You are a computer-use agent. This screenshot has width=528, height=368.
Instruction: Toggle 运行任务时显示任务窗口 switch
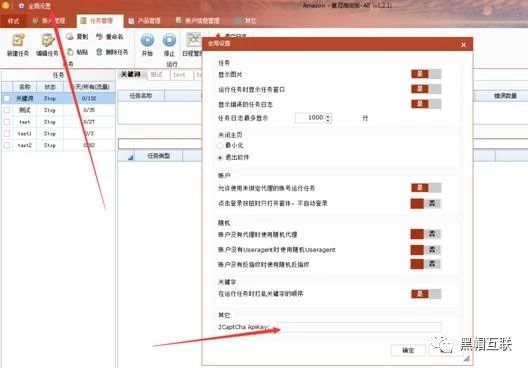click(426, 89)
